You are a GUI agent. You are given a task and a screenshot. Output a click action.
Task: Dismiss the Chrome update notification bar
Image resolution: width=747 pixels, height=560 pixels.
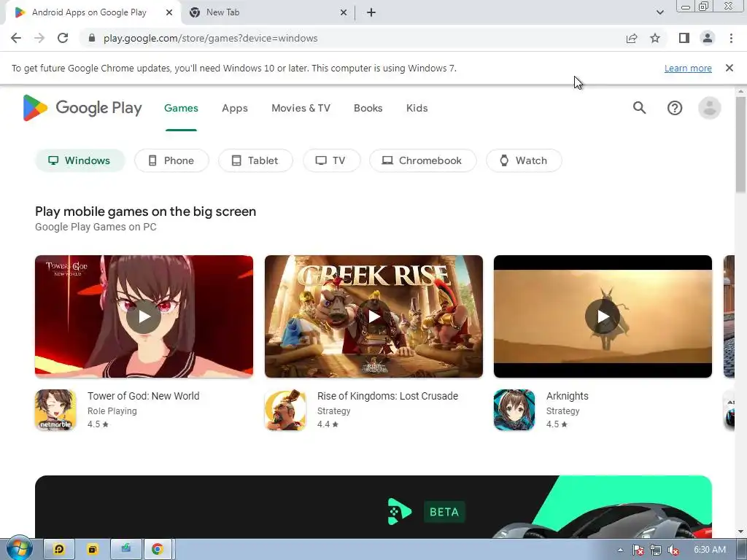(x=729, y=68)
